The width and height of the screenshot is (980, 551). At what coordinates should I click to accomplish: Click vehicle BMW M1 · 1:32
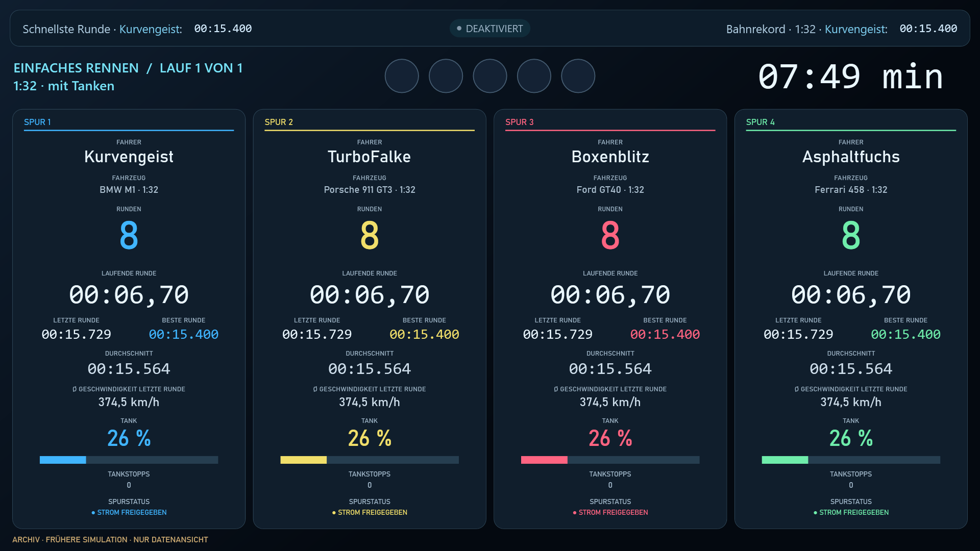point(129,190)
